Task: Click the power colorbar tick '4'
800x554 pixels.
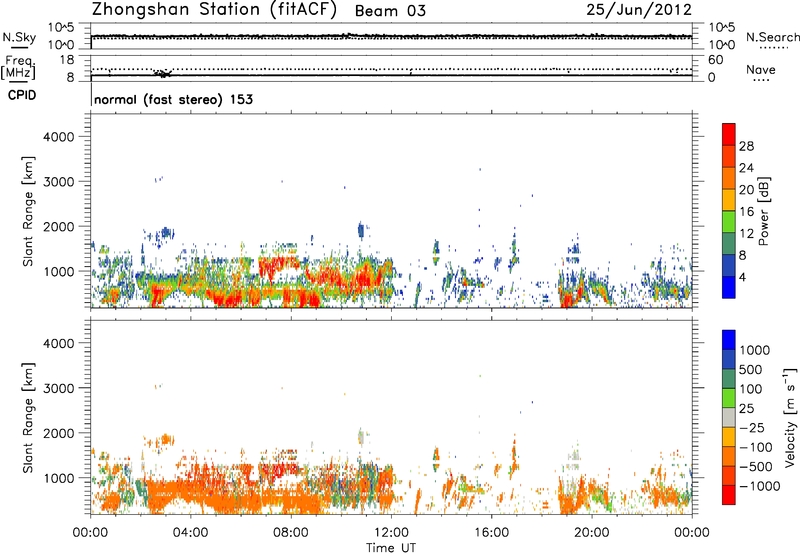Action: 743,278
